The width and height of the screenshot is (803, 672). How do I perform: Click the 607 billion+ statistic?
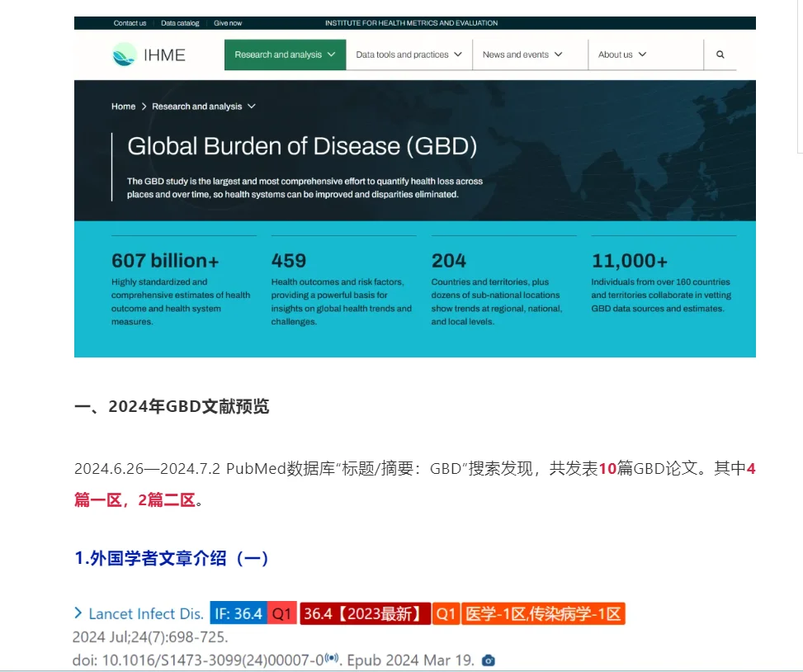165,261
